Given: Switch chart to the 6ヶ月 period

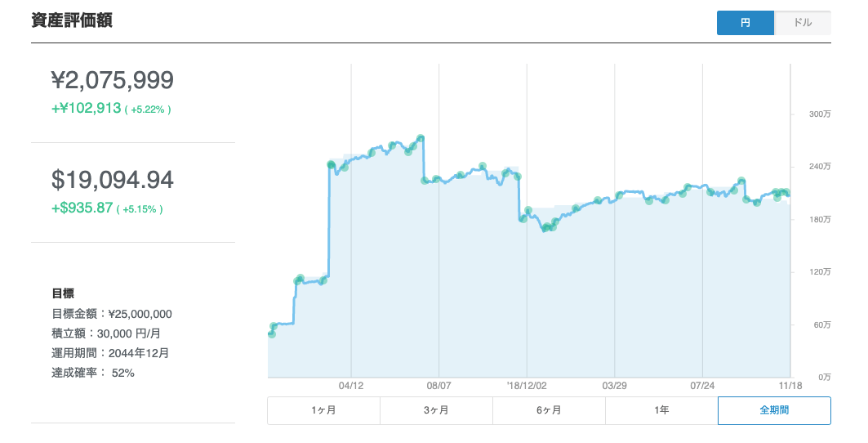Looking at the screenshot, I should pos(549,410).
